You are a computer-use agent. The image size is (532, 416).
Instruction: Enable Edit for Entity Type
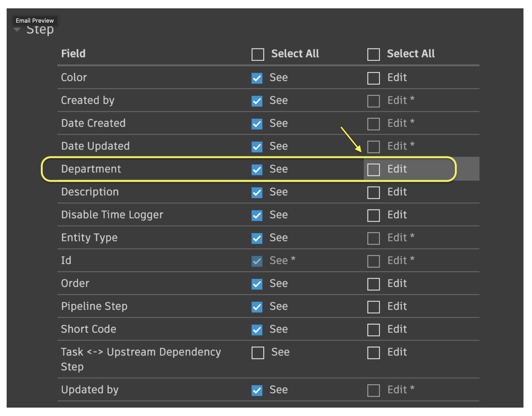[x=373, y=238]
